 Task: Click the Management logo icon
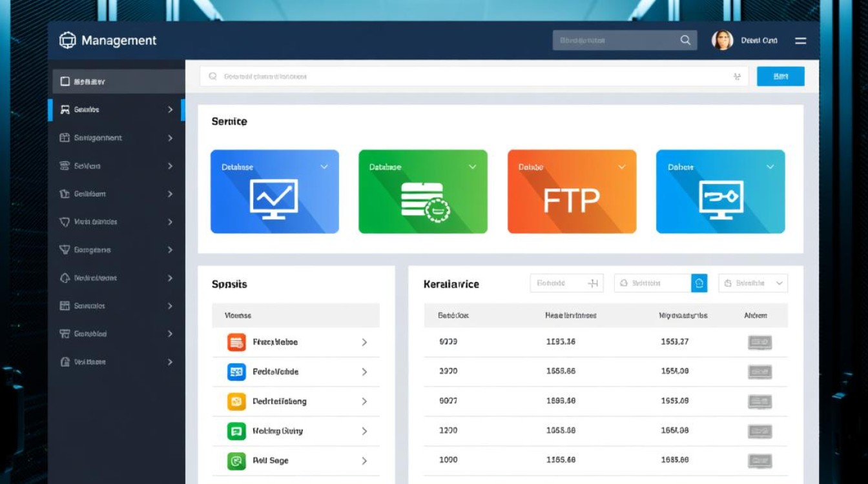point(67,41)
